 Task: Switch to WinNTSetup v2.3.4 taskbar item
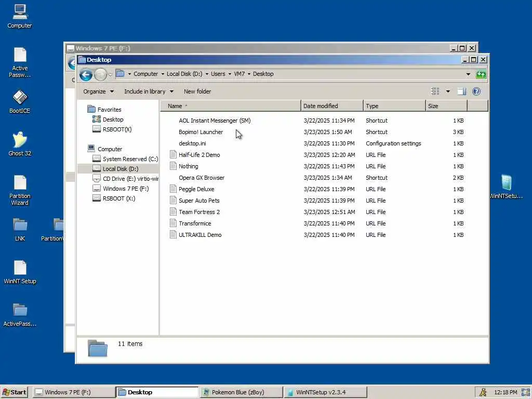click(x=325, y=392)
